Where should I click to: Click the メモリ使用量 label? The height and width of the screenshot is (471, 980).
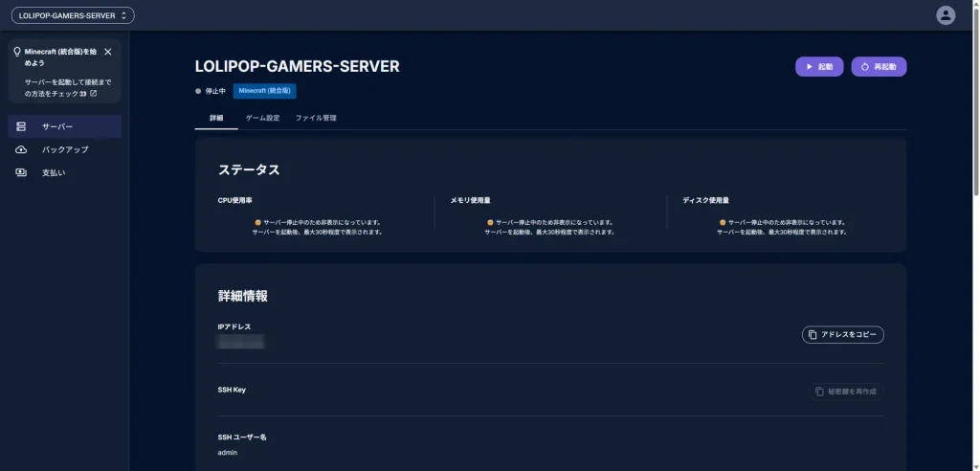pyautogui.click(x=470, y=201)
